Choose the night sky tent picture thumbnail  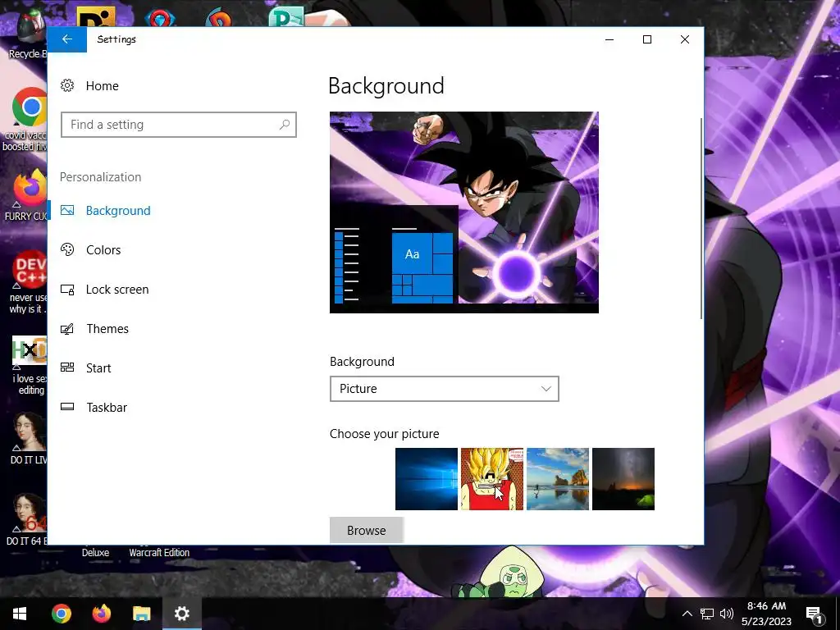coord(623,479)
